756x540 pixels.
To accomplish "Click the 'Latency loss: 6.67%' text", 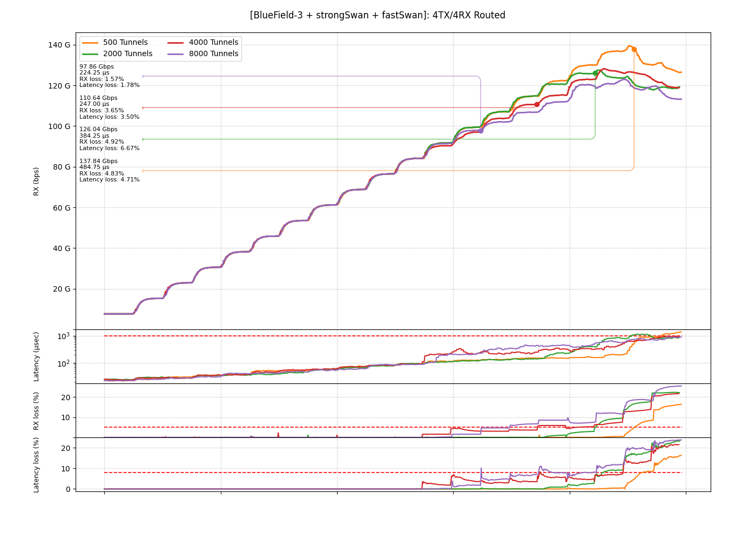I will pyautogui.click(x=110, y=148).
